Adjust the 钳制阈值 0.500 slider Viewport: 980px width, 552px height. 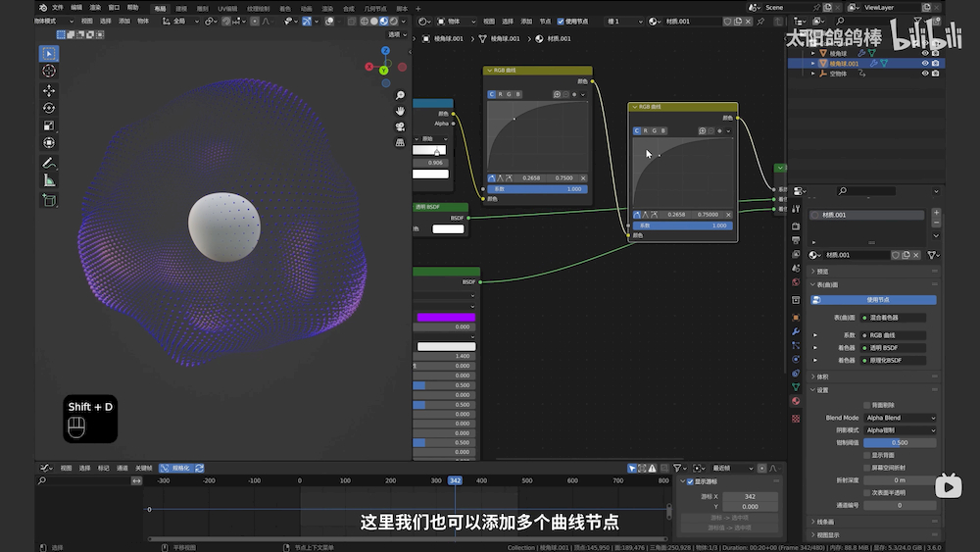tap(900, 442)
